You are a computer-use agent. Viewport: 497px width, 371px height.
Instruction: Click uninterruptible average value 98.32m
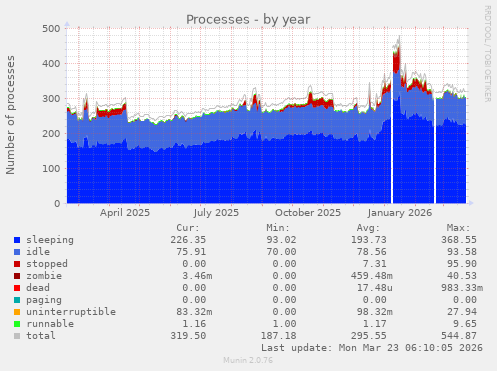coord(374,312)
